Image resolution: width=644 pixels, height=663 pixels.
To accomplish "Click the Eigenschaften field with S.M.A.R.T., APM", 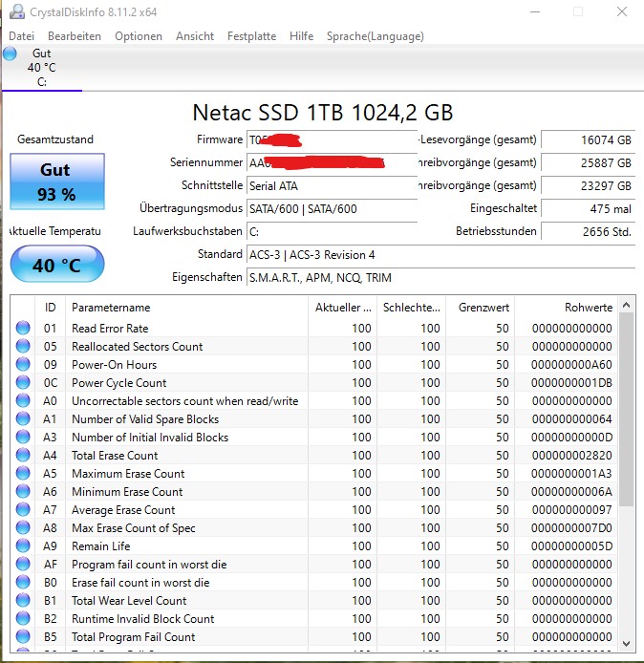I will tap(441, 277).
